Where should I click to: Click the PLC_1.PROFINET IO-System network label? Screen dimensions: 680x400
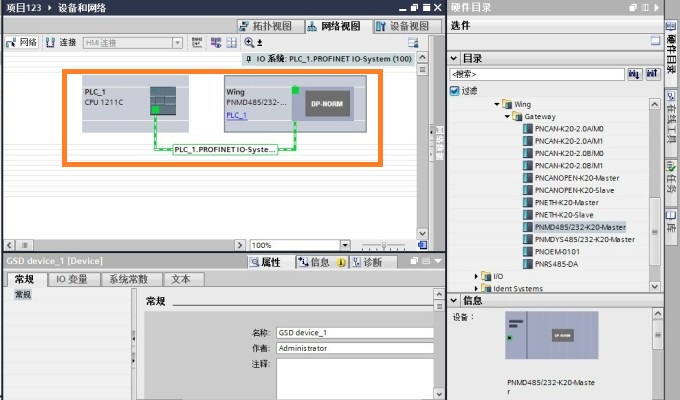(x=225, y=150)
